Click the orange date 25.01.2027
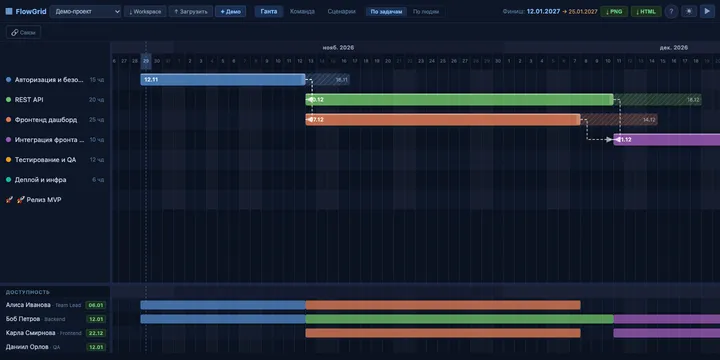The image size is (720, 360). 583,11
